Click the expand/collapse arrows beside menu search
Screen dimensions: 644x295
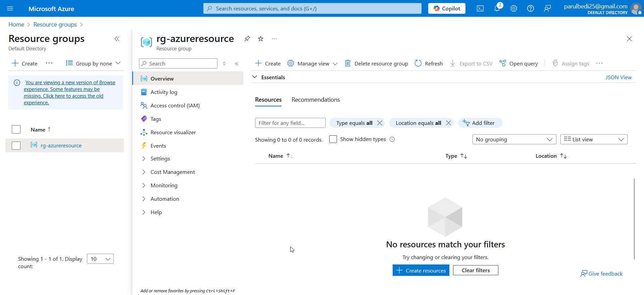224,63
